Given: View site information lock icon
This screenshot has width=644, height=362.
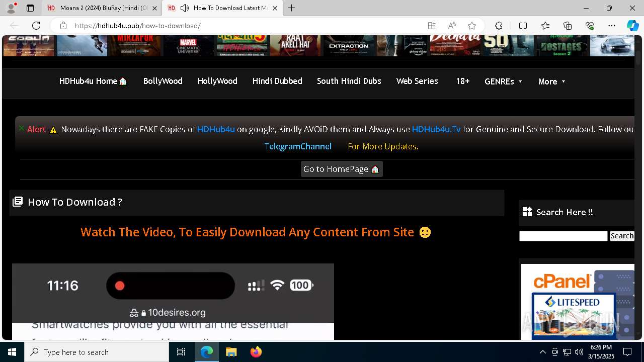Looking at the screenshot, I should [63, 26].
